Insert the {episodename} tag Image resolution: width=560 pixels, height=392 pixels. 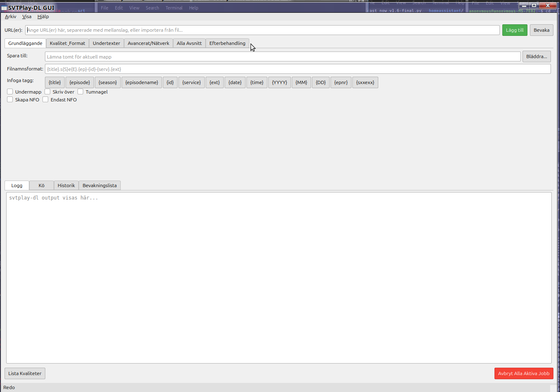tap(142, 82)
